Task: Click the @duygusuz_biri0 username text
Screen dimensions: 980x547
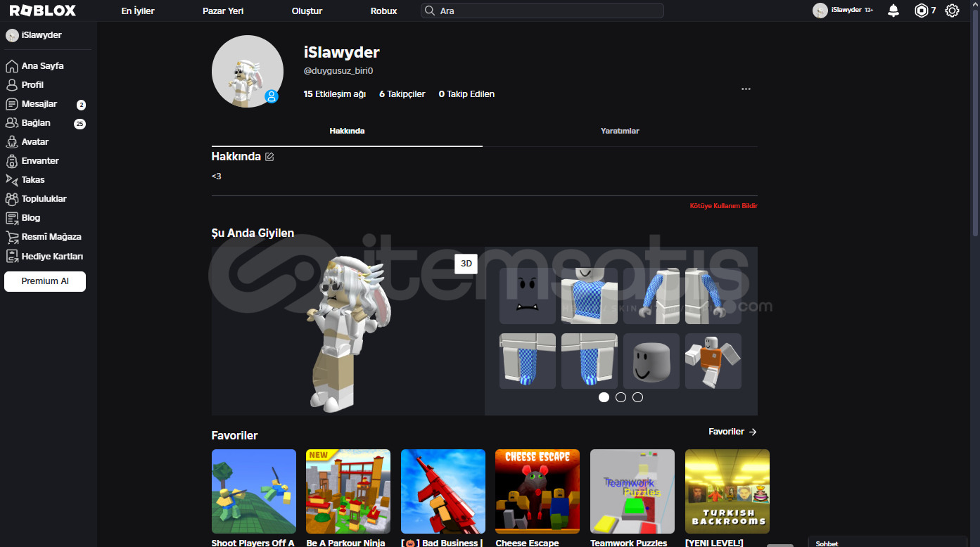Action: point(338,70)
